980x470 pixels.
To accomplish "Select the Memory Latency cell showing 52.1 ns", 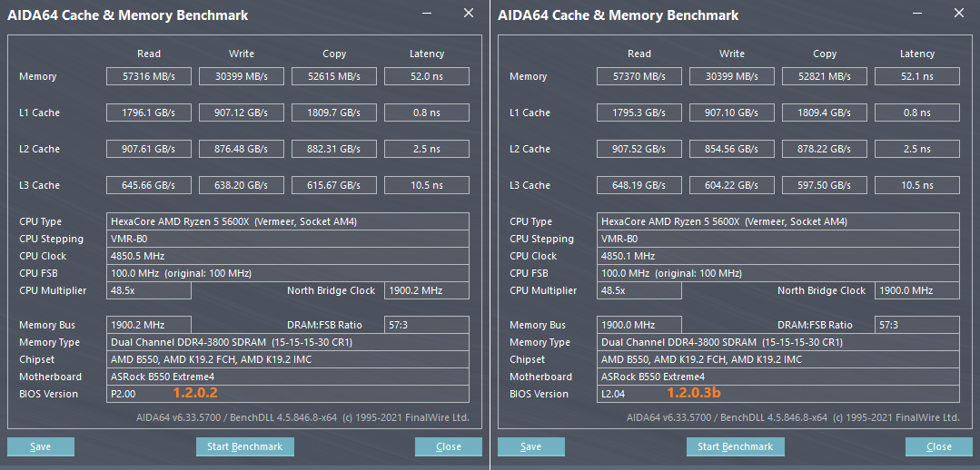I will [917, 76].
